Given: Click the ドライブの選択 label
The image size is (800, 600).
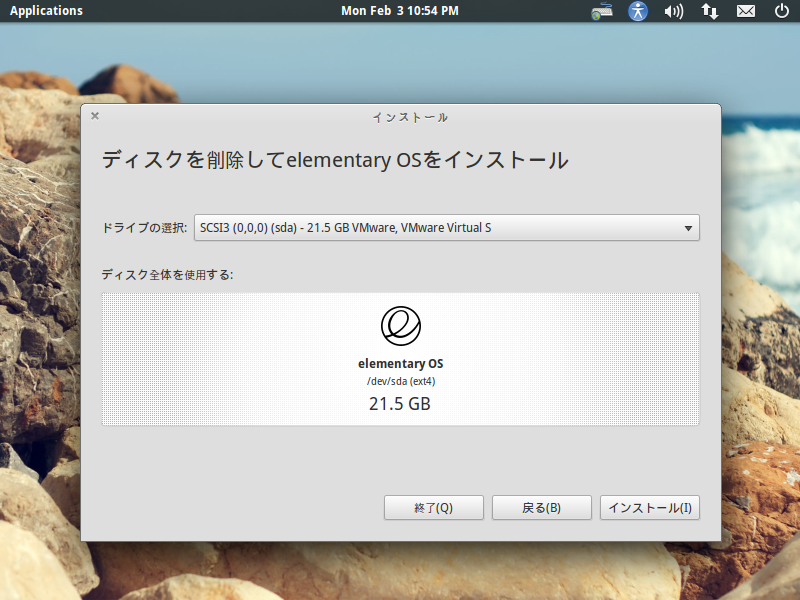Looking at the screenshot, I should point(144,228).
